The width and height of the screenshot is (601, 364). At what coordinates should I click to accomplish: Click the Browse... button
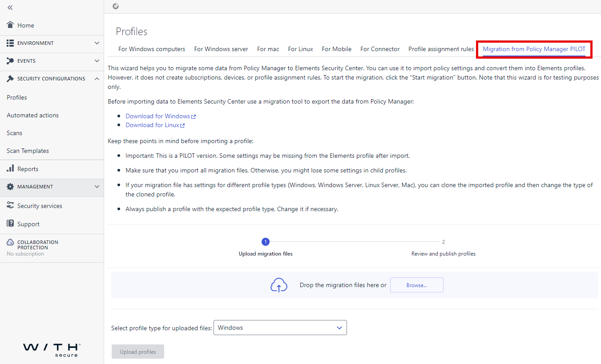pos(417,285)
